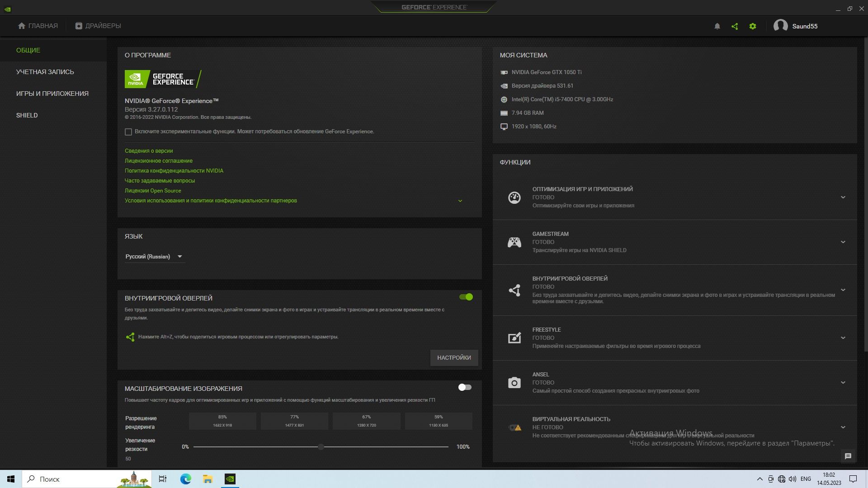This screenshot has height=488, width=868.
Task: Turn on the image scaling toggle
Action: tap(465, 387)
